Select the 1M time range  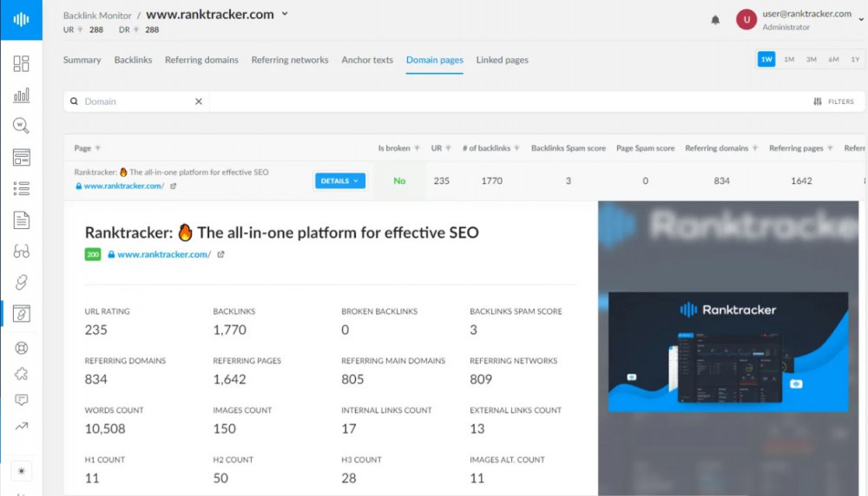click(789, 59)
